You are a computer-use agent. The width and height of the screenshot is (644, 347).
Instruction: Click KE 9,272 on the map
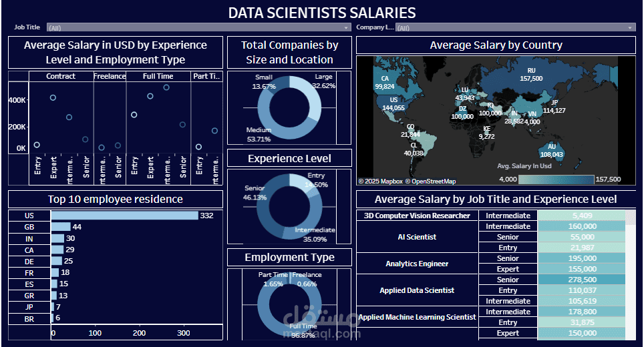pos(487,133)
